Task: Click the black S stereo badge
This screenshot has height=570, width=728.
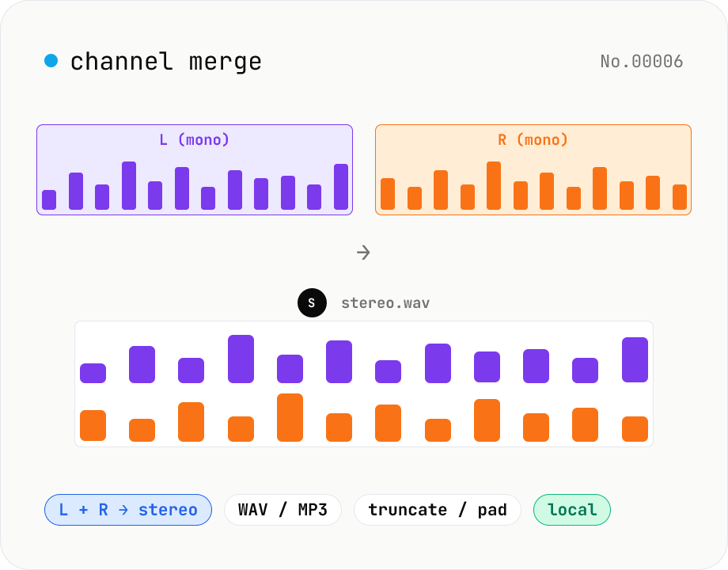Action: [312, 303]
